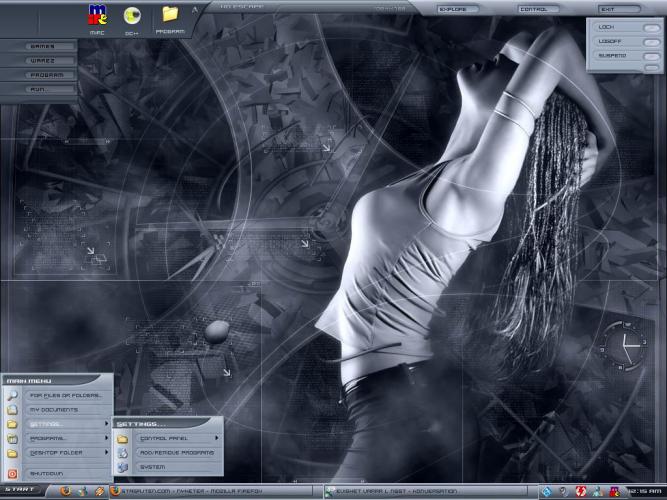Open the Program folder icon at top
Viewport: 667px width, 500px height.
click(x=170, y=14)
